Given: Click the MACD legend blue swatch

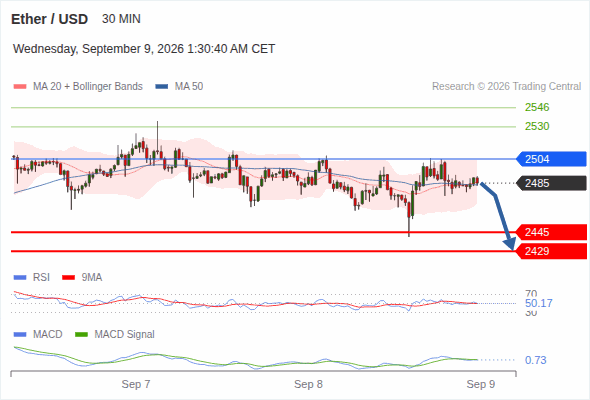Looking at the screenshot, I should click(x=20, y=335).
